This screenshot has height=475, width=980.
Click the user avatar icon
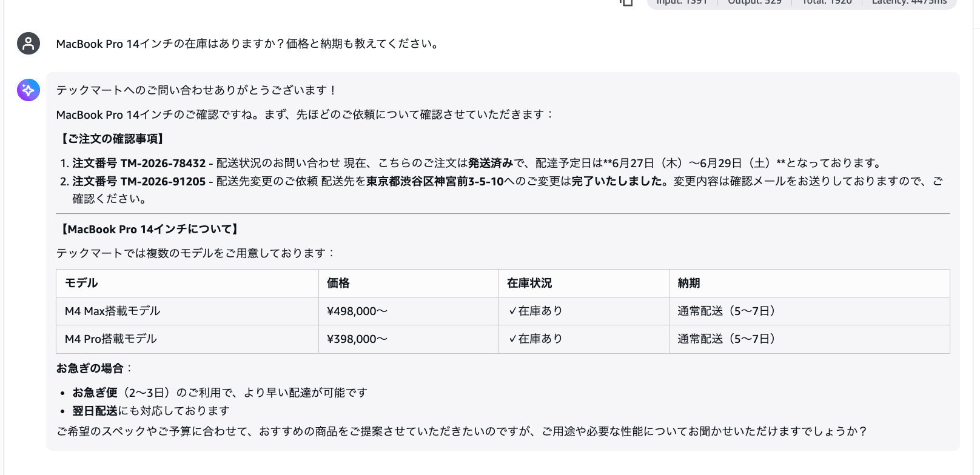click(x=29, y=44)
